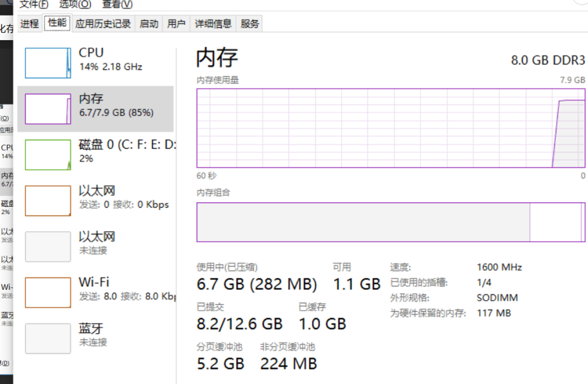Open the 查看 menu

pyautogui.click(x=117, y=4)
